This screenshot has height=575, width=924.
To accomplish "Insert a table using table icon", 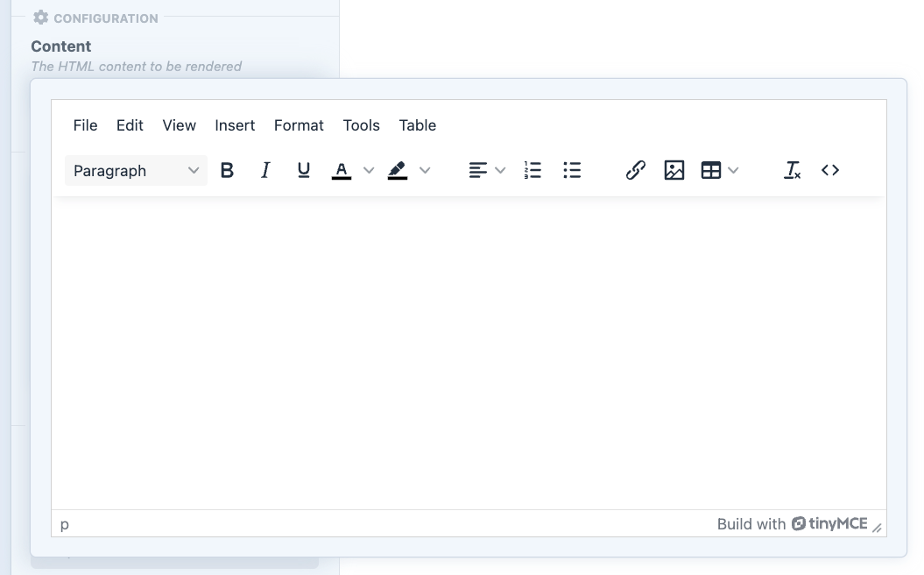I will [x=711, y=171].
